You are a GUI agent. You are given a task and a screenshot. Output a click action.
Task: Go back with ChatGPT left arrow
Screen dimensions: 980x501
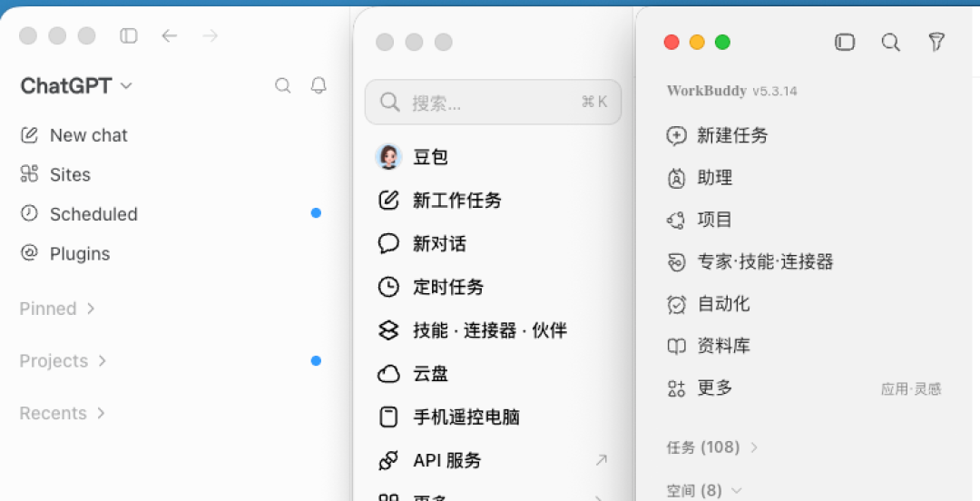point(170,35)
